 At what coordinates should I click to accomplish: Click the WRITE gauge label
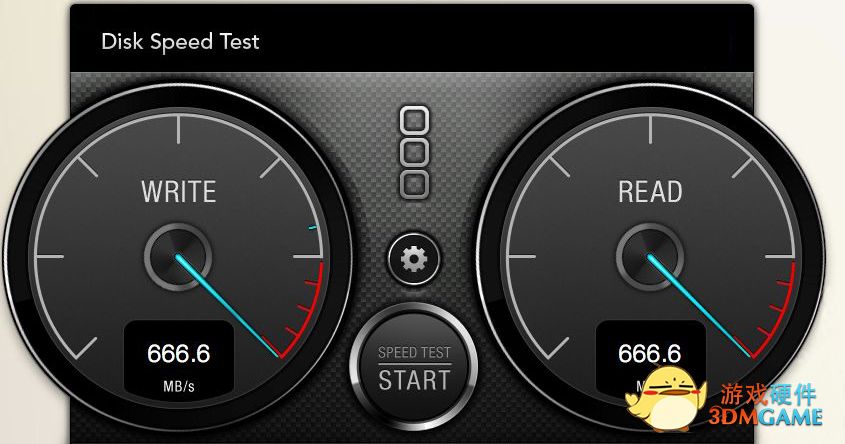click(179, 192)
